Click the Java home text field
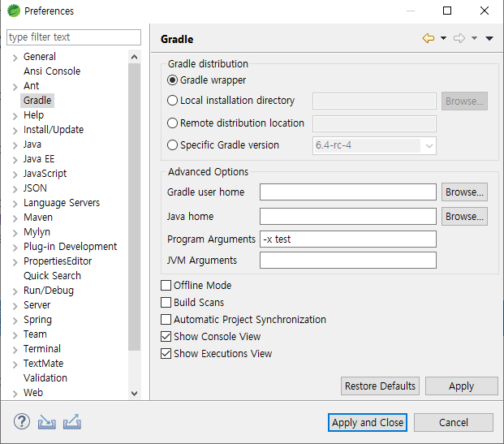The height and width of the screenshot is (444, 504). [348, 217]
